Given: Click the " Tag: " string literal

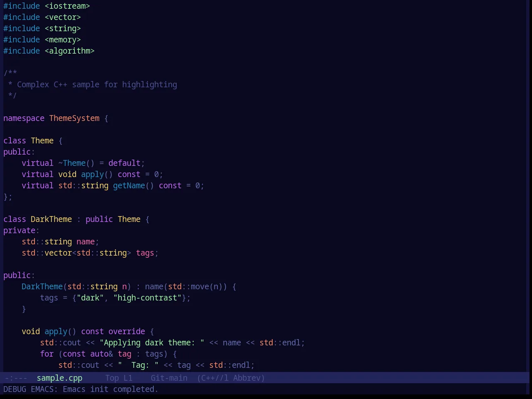Looking at the screenshot, I should point(138,365).
